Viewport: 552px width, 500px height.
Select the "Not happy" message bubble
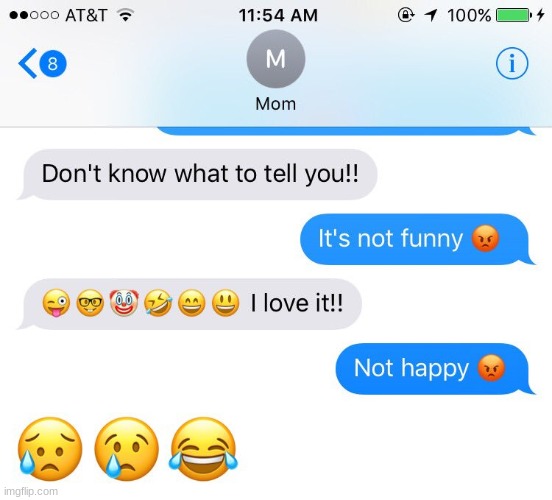[x=435, y=369]
